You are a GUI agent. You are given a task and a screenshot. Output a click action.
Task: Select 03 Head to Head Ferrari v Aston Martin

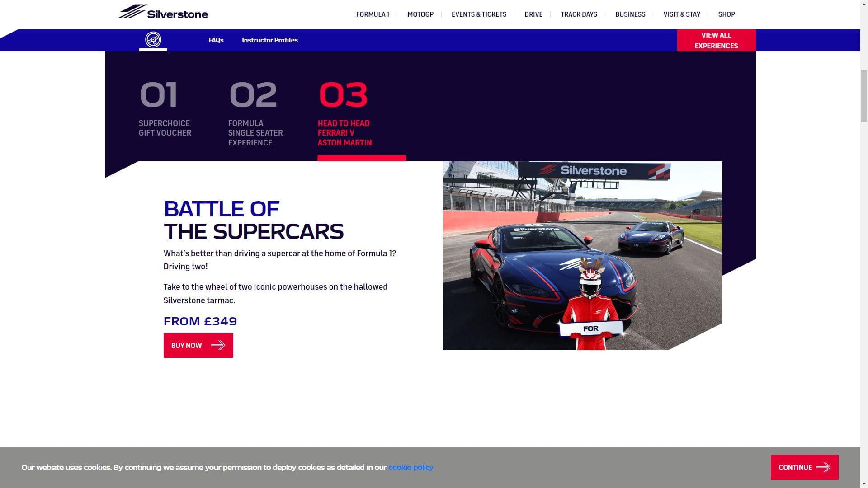tap(345, 114)
